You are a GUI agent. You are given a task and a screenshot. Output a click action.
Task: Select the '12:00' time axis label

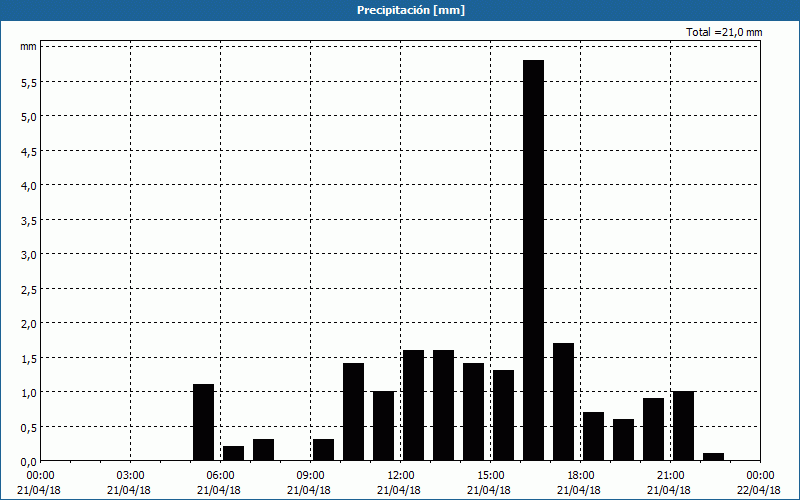click(401, 476)
